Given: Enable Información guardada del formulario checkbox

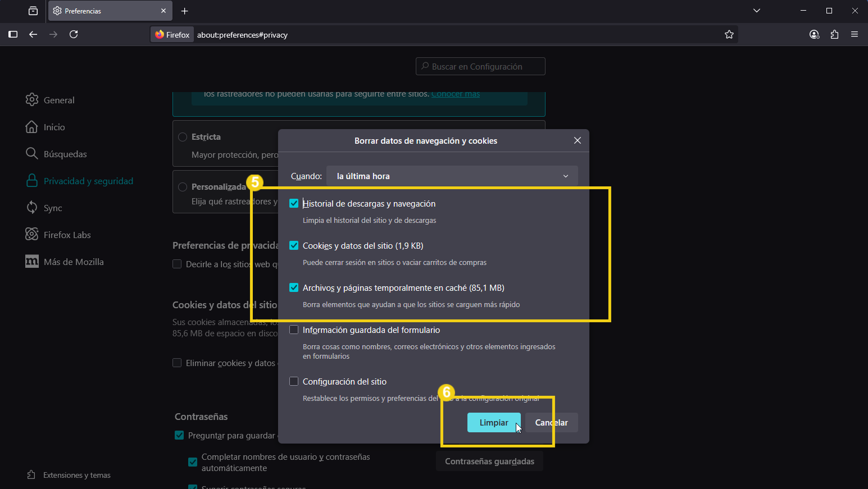Looking at the screenshot, I should click(294, 330).
